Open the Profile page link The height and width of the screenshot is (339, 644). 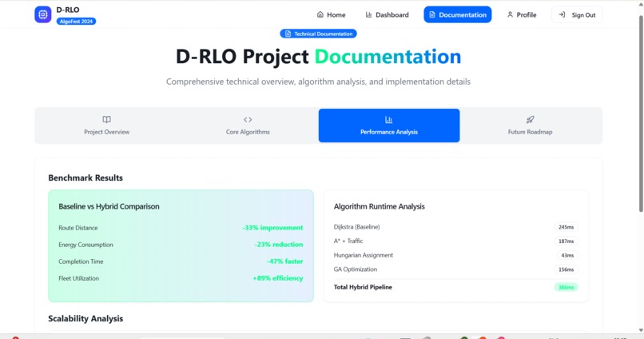pos(521,15)
